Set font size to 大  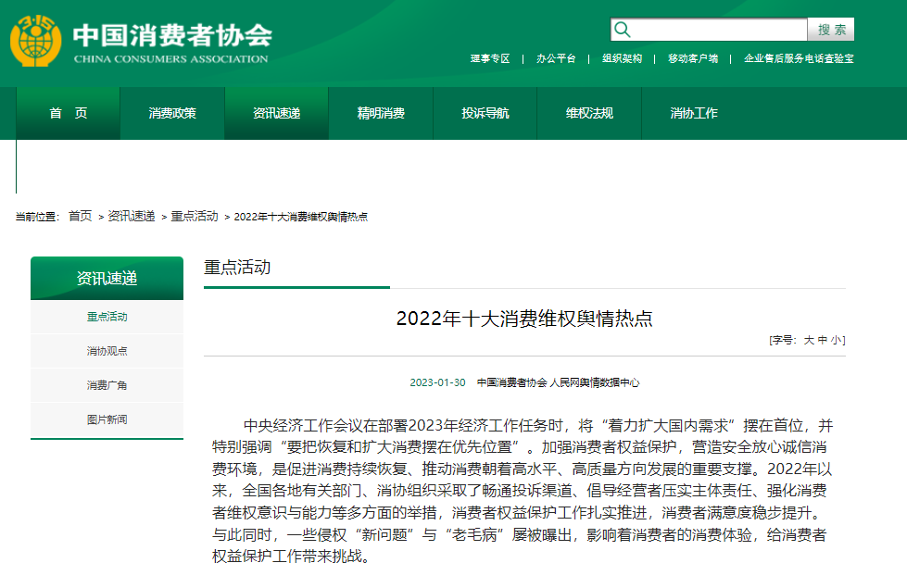(x=808, y=340)
